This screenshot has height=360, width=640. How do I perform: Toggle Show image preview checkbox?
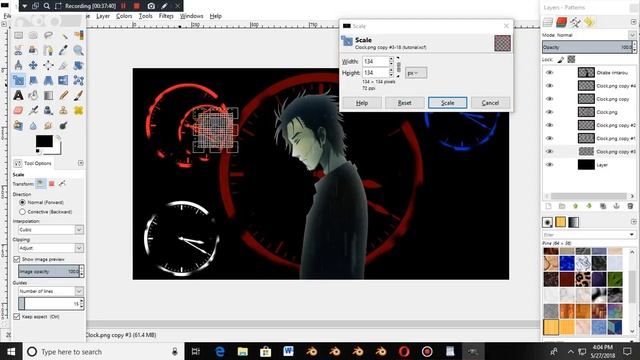(17, 259)
